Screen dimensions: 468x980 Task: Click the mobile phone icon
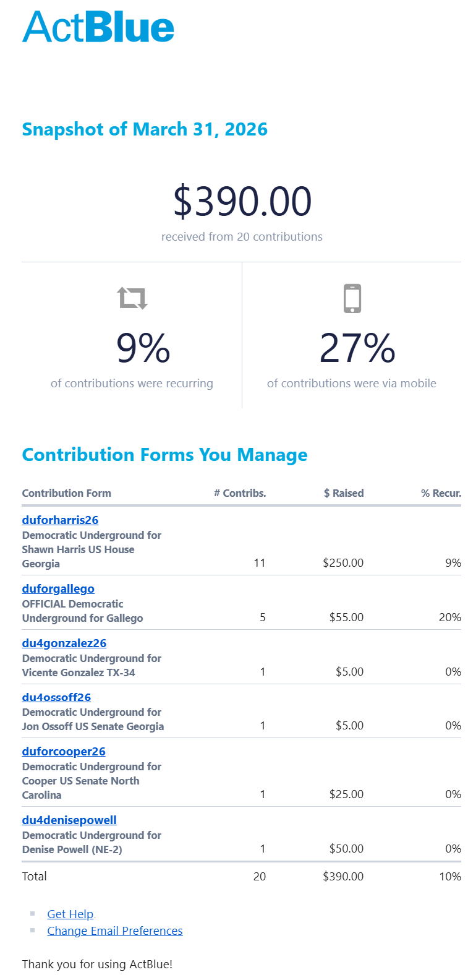point(352,298)
